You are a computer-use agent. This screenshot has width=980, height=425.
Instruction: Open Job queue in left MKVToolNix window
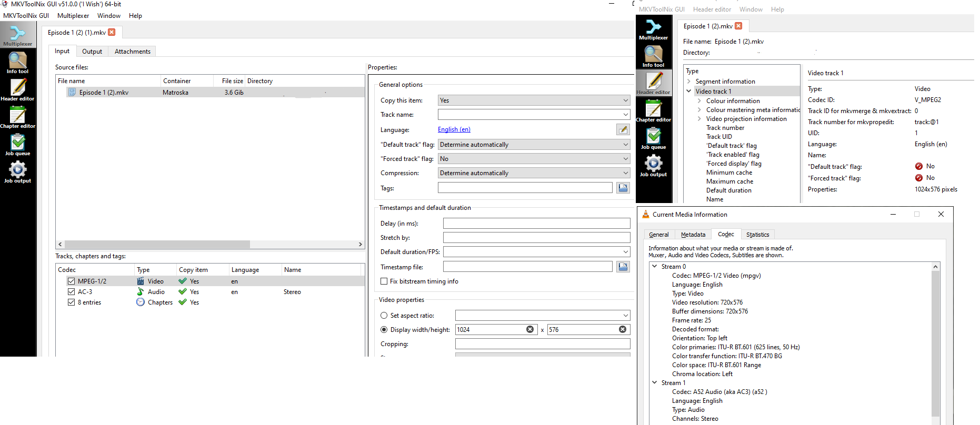coord(17,145)
